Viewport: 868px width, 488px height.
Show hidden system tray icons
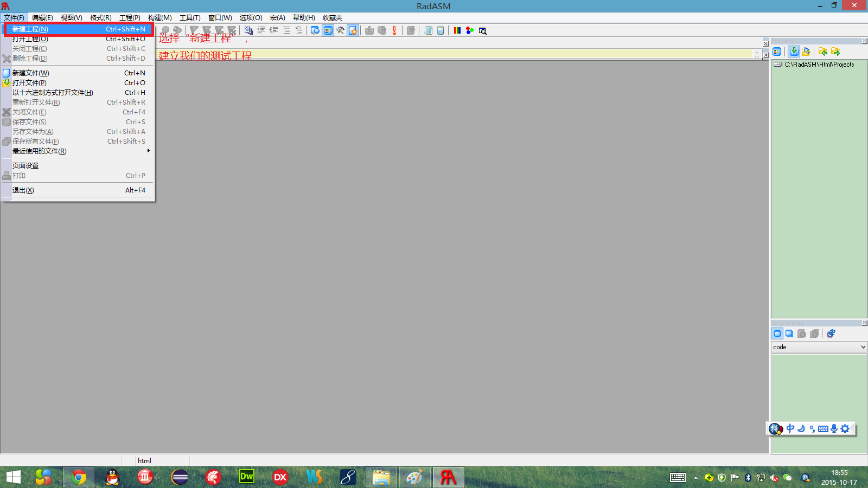tap(695, 478)
